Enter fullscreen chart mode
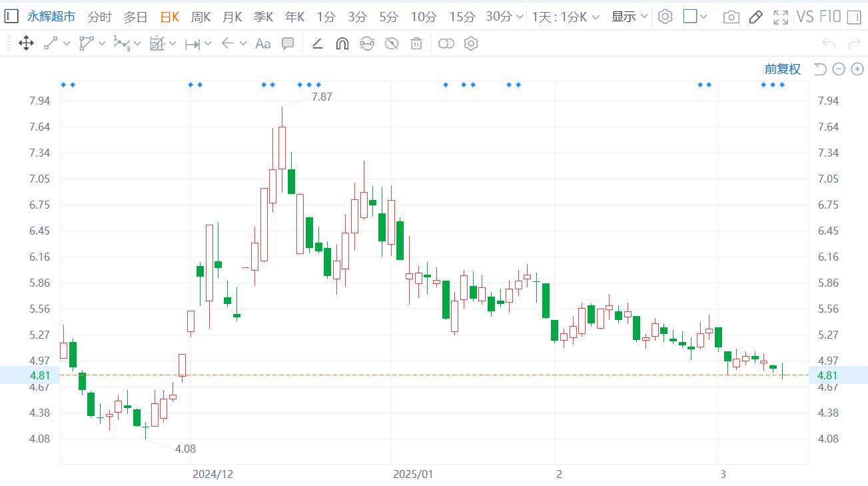 pos(781,17)
